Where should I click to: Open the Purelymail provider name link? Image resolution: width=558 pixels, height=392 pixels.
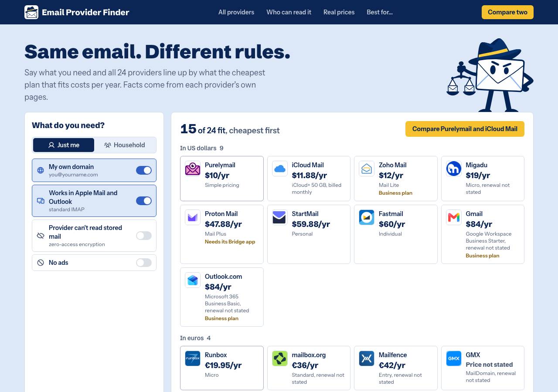220,165
